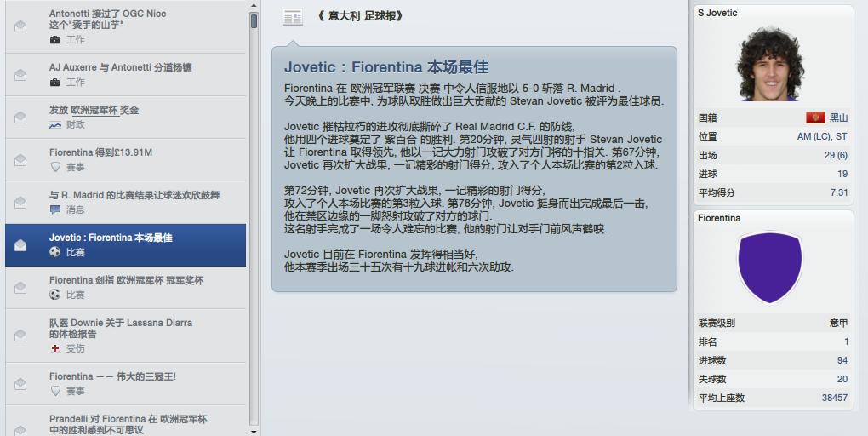
Task: Click nationality value 黑山
Action: [838, 118]
